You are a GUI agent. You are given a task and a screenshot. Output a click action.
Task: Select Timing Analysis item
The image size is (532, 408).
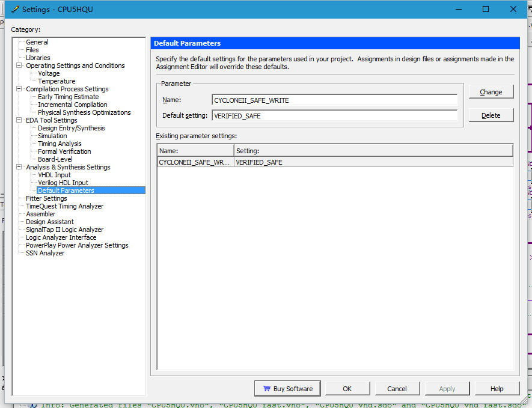(60, 144)
